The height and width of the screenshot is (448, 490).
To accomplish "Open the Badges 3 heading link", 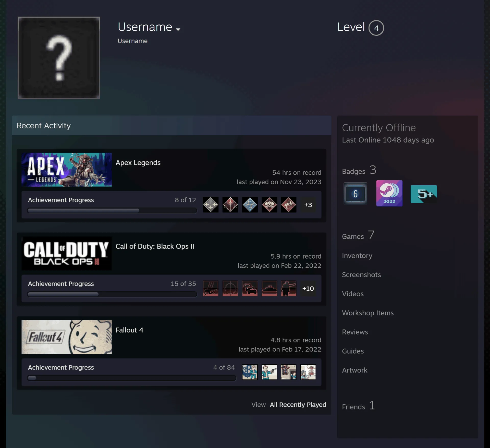I will tap(359, 170).
